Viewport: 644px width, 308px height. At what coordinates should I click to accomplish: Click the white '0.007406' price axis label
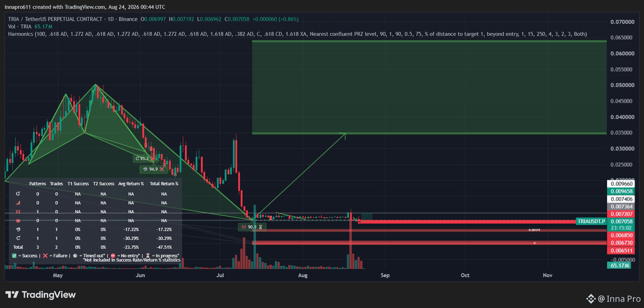pyautogui.click(x=621, y=199)
